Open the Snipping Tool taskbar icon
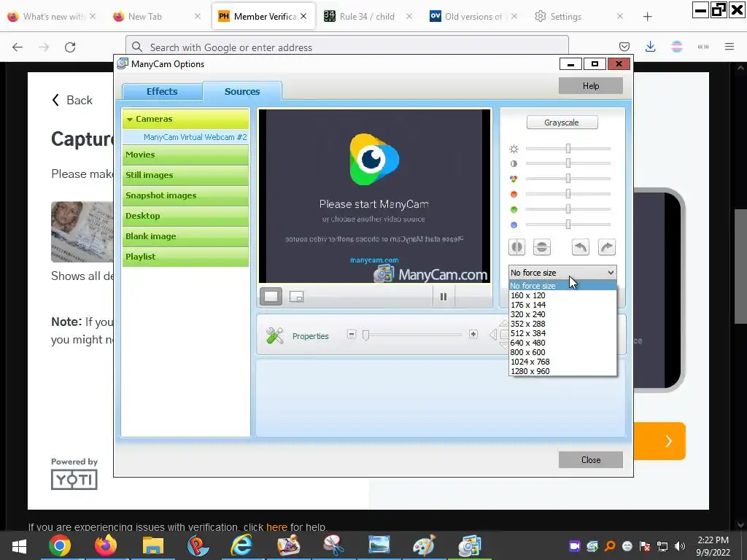This screenshot has width=747, height=560. pyautogui.click(x=333, y=545)
